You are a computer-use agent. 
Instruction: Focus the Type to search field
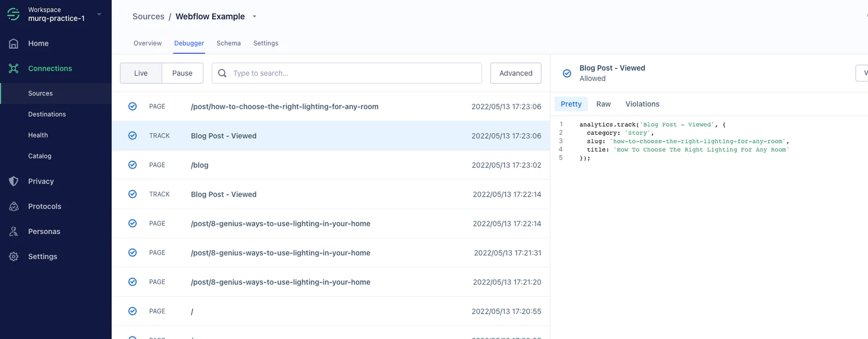[353, 73]
